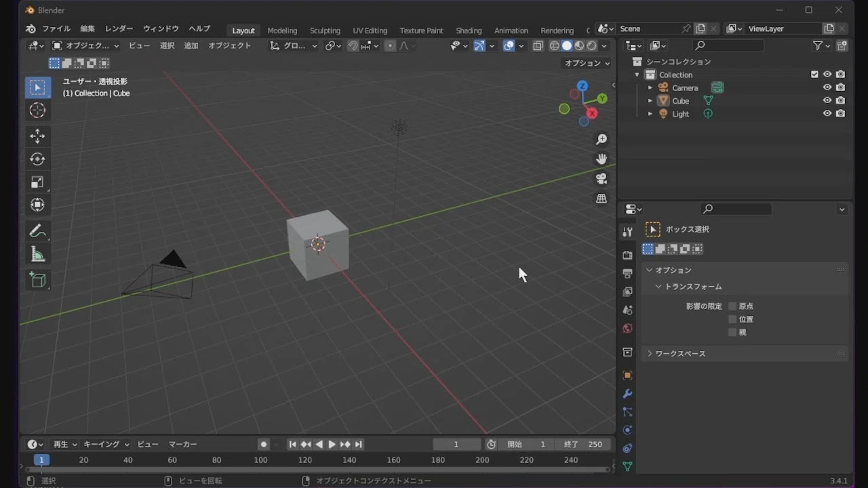Enable the 原点 checkbox
868x488 pixels.
click(732, 306)
